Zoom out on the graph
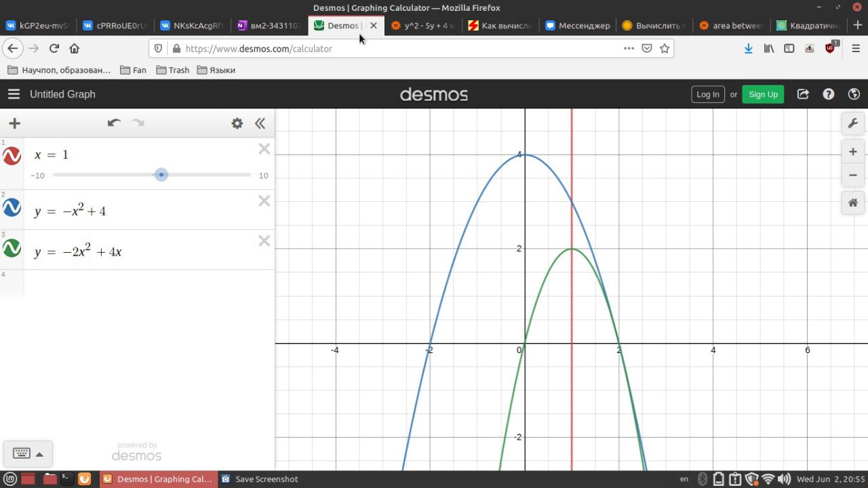The image size is (868, 488). pyautogui.click(x=853, y=176)
